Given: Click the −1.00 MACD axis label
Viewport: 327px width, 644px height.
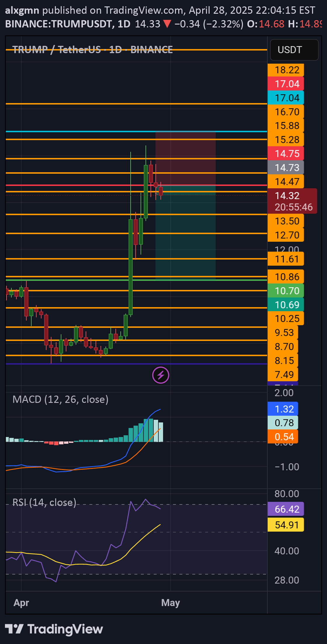Looking at the screenshot, I should pyautogui.click(x=287, y=467).
